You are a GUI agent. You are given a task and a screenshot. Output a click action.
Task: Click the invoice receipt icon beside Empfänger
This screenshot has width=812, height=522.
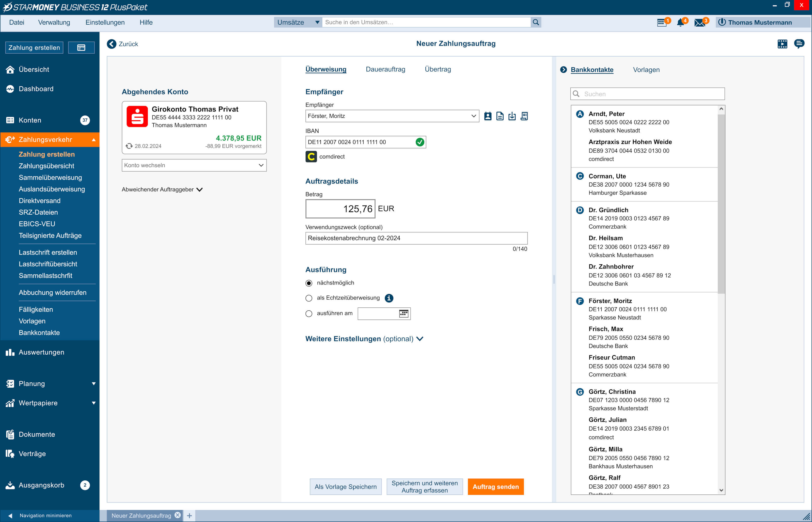coord(524,116)
